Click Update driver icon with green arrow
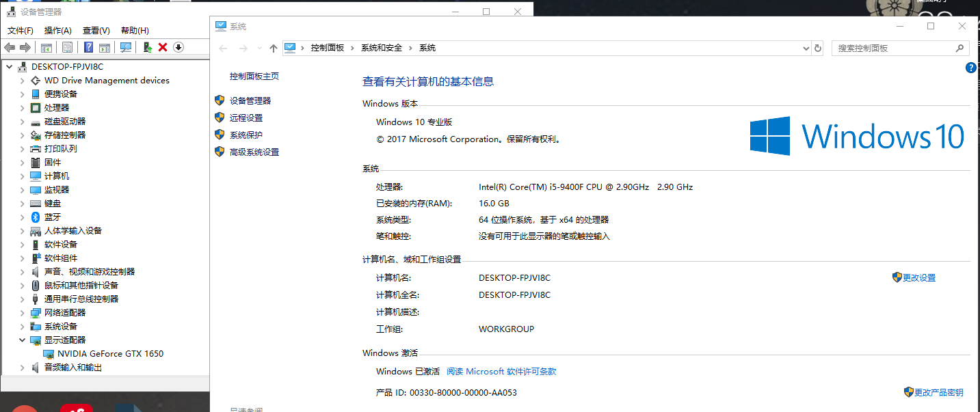The width and height of the screenshot is (980, 412). pos(147,47)
